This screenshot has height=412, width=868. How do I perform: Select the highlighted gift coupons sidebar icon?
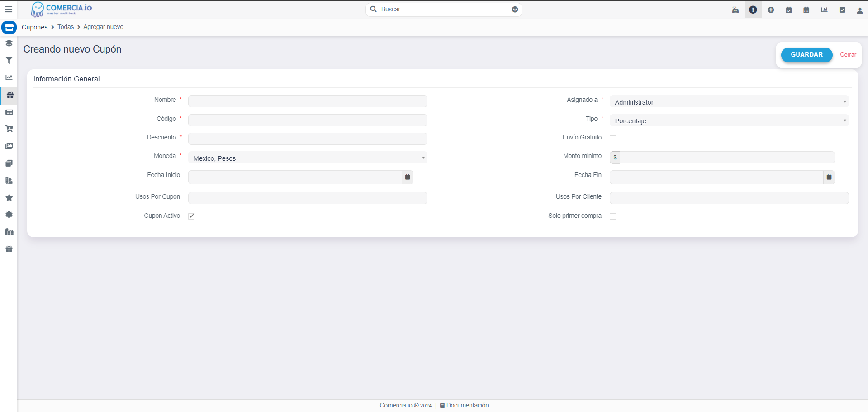click(10, 95)
